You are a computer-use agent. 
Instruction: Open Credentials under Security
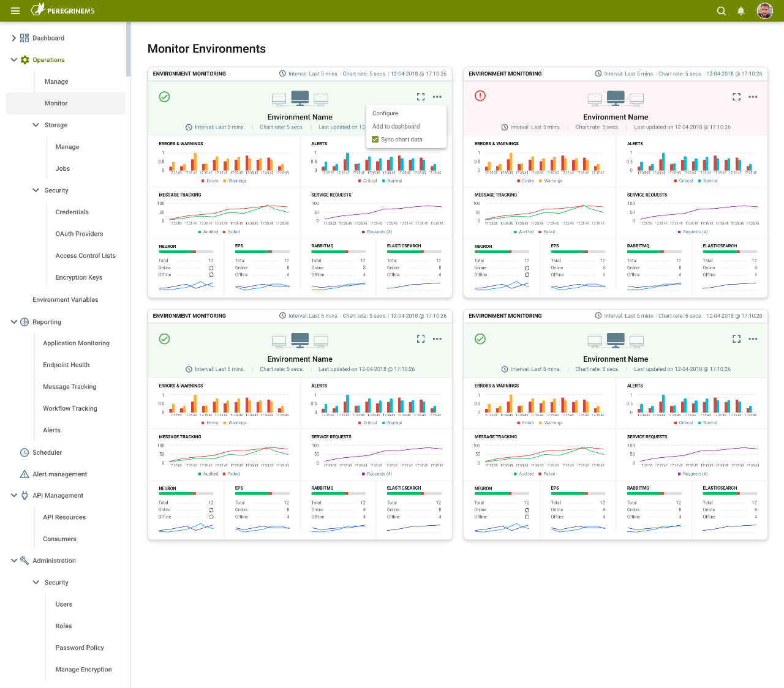72,212
